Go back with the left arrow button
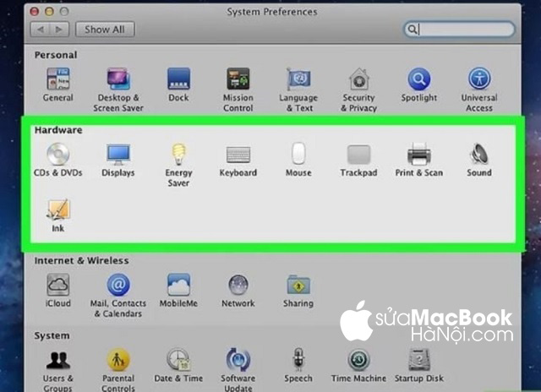 tap(41, 30)
